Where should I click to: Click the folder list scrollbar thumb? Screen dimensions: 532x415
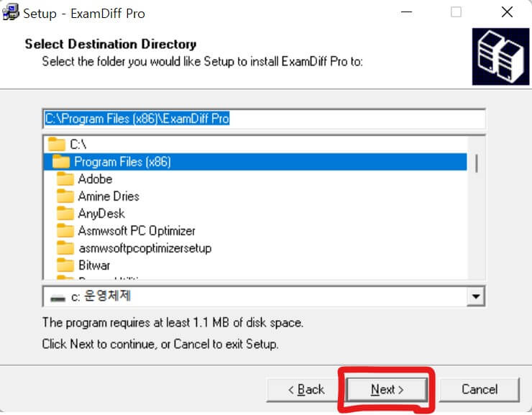[477, 163]
